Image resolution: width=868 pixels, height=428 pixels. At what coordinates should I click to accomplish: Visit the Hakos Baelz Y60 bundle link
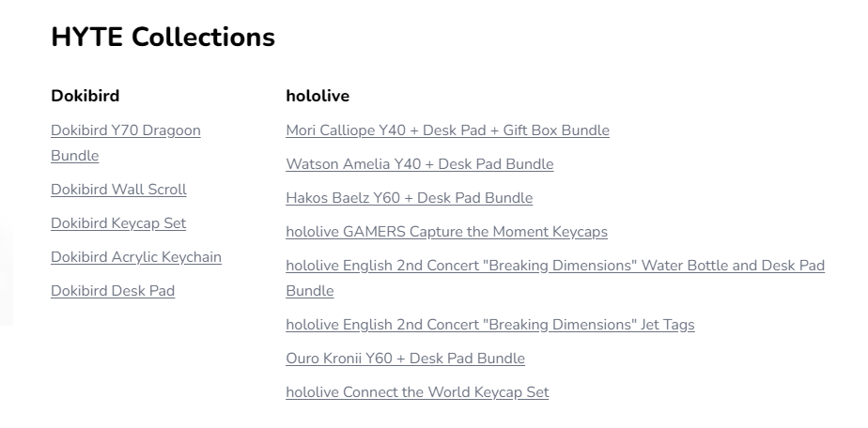click(409, 198)
